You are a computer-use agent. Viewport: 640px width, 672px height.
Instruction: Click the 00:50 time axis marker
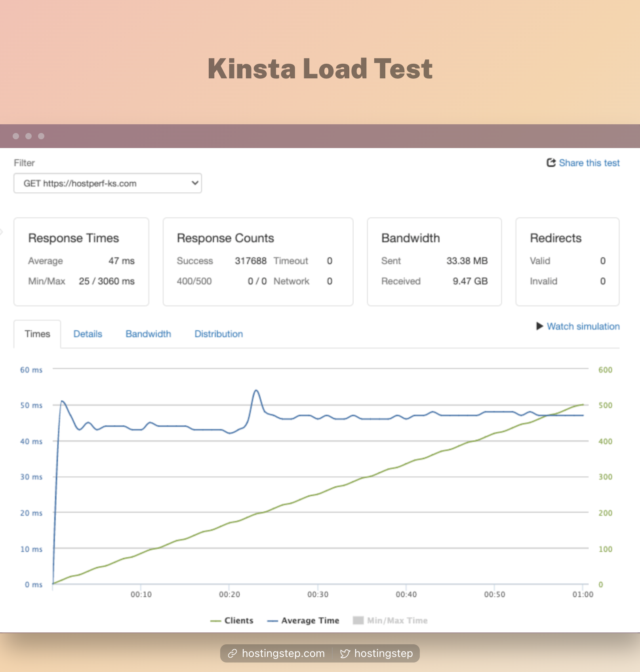(x=494, y=594)
